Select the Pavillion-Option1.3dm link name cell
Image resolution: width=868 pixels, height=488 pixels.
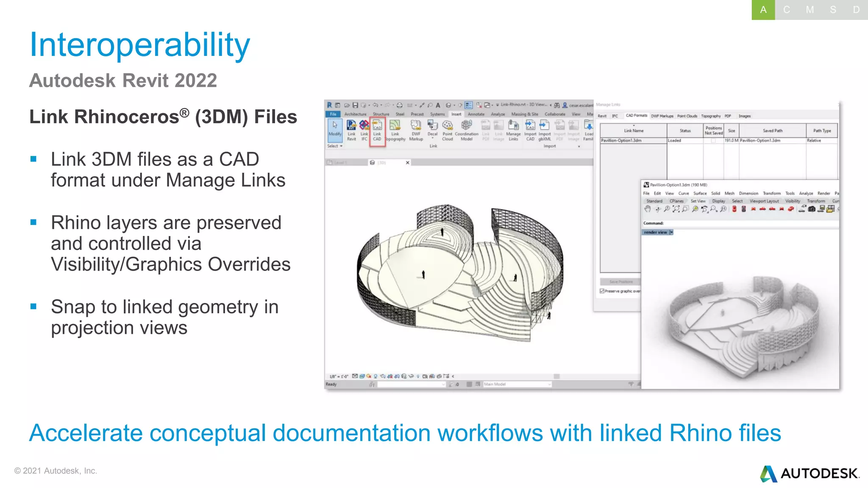coord(634,141)
